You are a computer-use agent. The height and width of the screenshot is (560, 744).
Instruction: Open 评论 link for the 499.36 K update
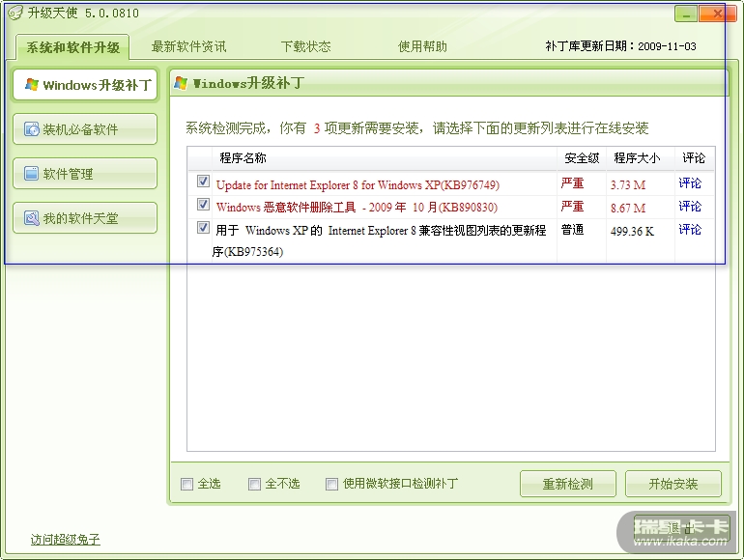click(x=690, y=230)
